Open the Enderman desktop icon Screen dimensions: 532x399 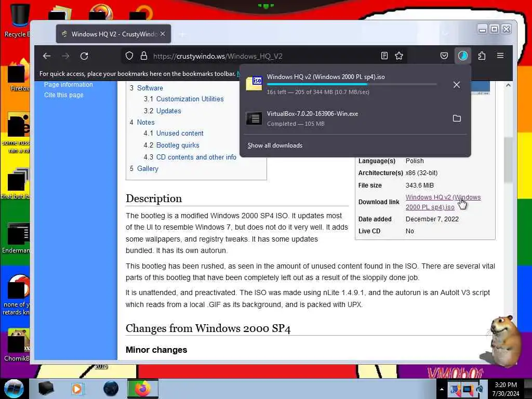16,238
